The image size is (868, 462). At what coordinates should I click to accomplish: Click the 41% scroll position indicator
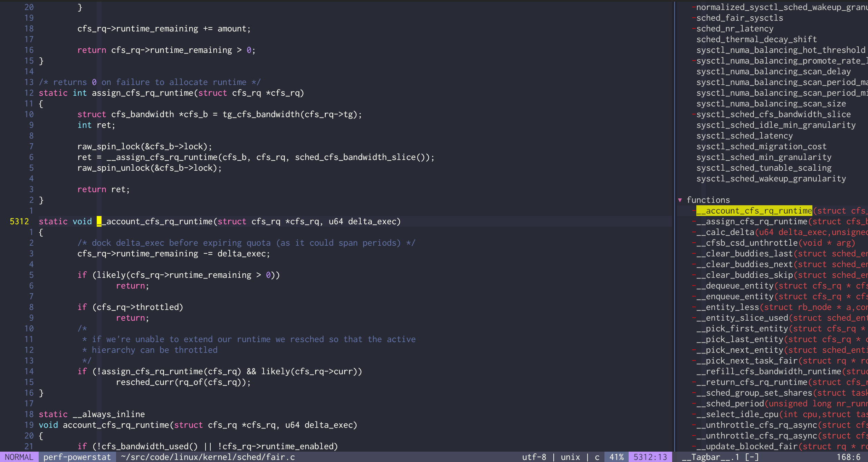(616, 457)
